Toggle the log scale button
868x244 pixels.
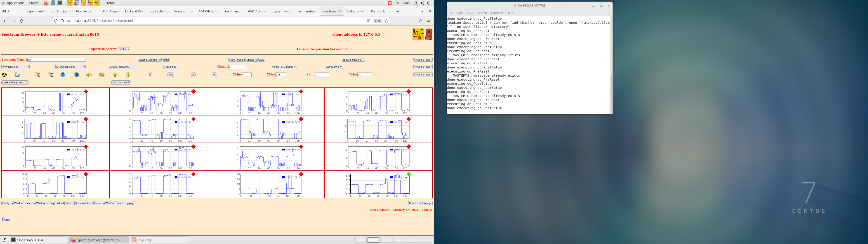(x=214, y=75)
